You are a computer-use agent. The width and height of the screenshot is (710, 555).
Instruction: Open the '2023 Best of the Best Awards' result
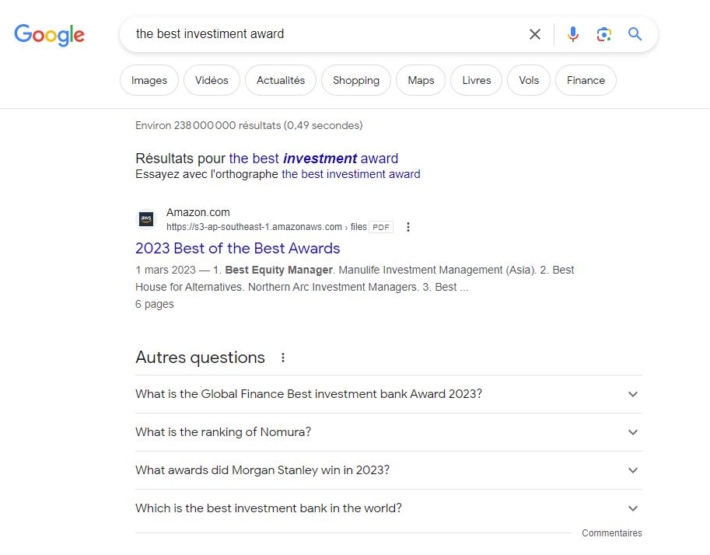tap(238, 249)
